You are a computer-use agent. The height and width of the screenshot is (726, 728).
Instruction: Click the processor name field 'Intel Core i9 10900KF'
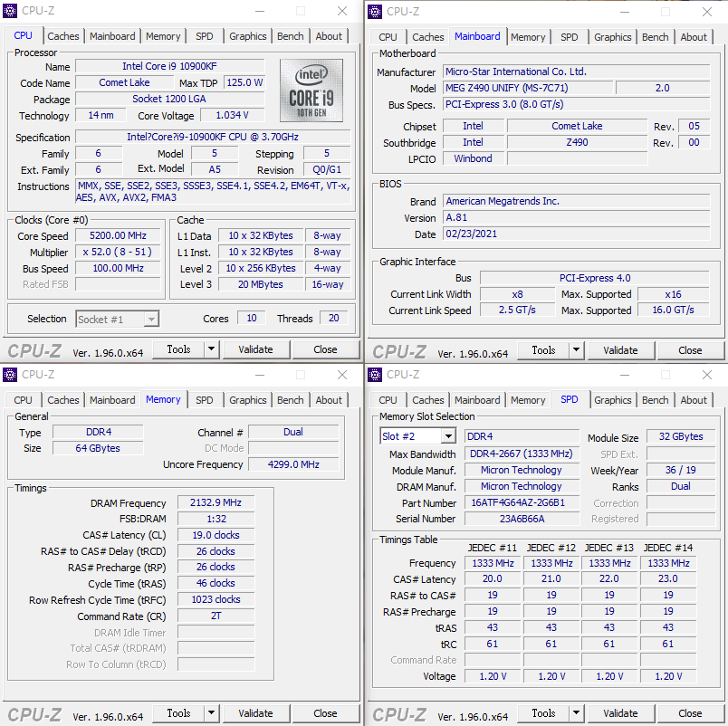(x=170, y=66)
